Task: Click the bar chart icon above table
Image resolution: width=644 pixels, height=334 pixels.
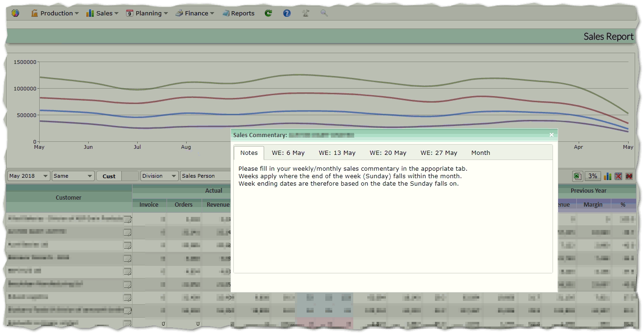Action: click(x=608, y=176)
